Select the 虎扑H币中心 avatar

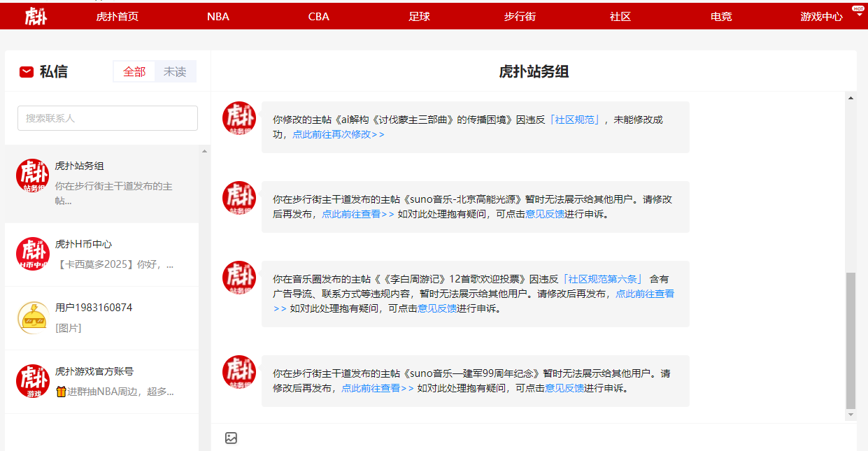coord(33,254)
